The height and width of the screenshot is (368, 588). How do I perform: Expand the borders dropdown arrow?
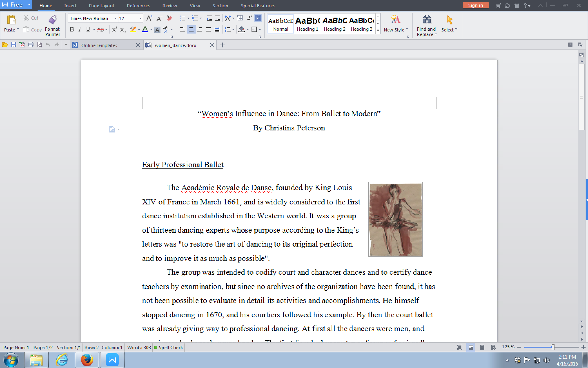260,30
